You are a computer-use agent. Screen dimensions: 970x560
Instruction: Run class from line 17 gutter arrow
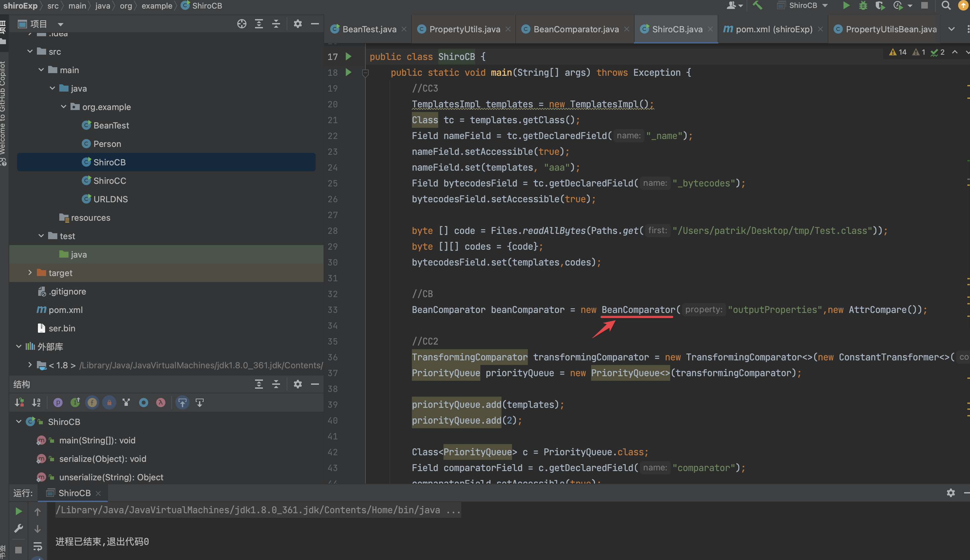click(349, 57)
